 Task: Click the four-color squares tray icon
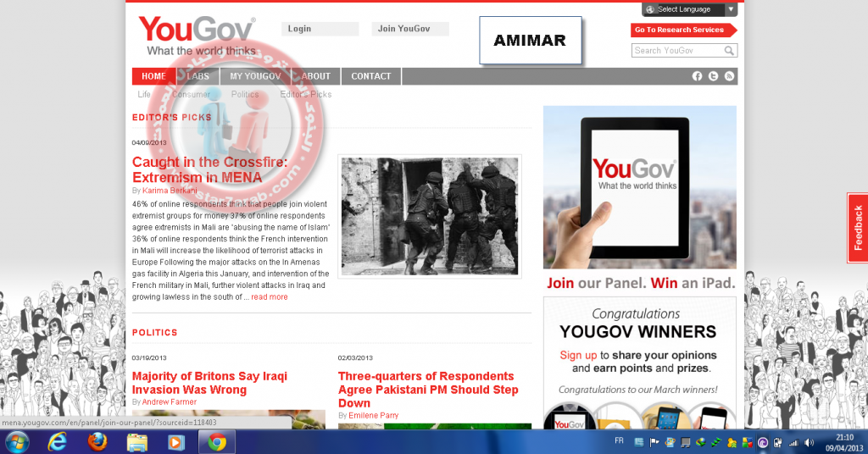(x=748, y=442)
